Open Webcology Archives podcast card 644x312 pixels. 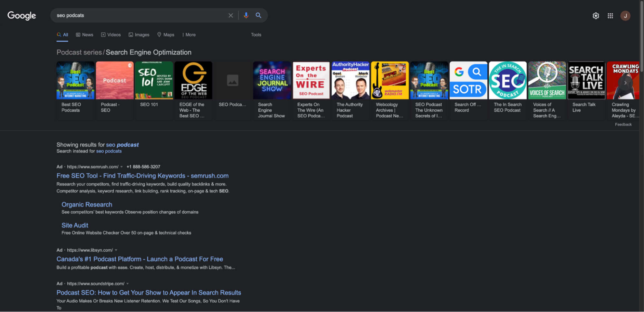390,90
